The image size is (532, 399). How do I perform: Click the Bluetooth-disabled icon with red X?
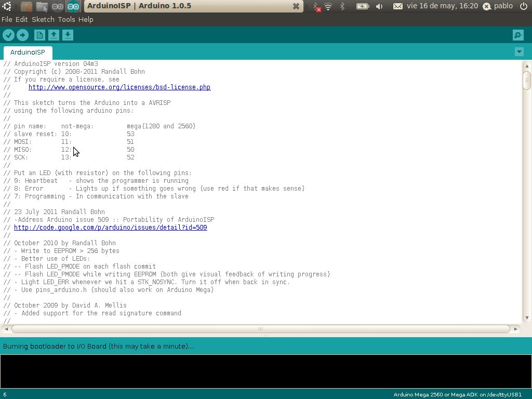pyautogui.click(x=316, y=6)
